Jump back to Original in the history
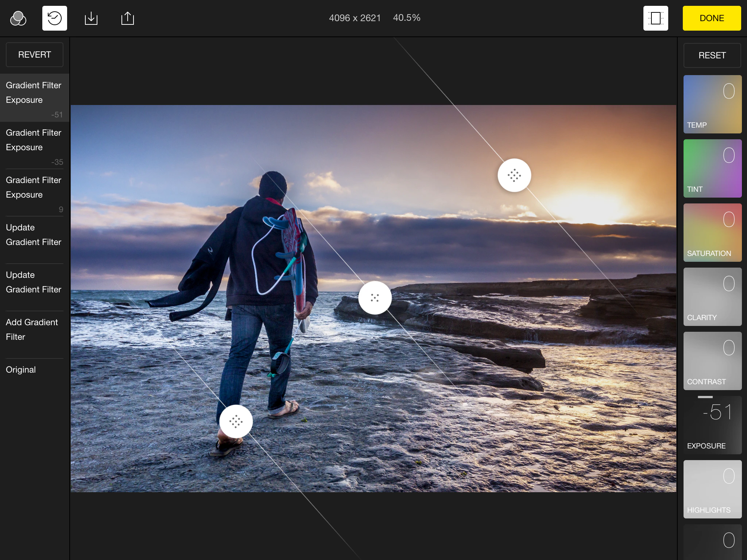Image resolution: width=747 pixels, height=560 pixels. tap(21, 369)
